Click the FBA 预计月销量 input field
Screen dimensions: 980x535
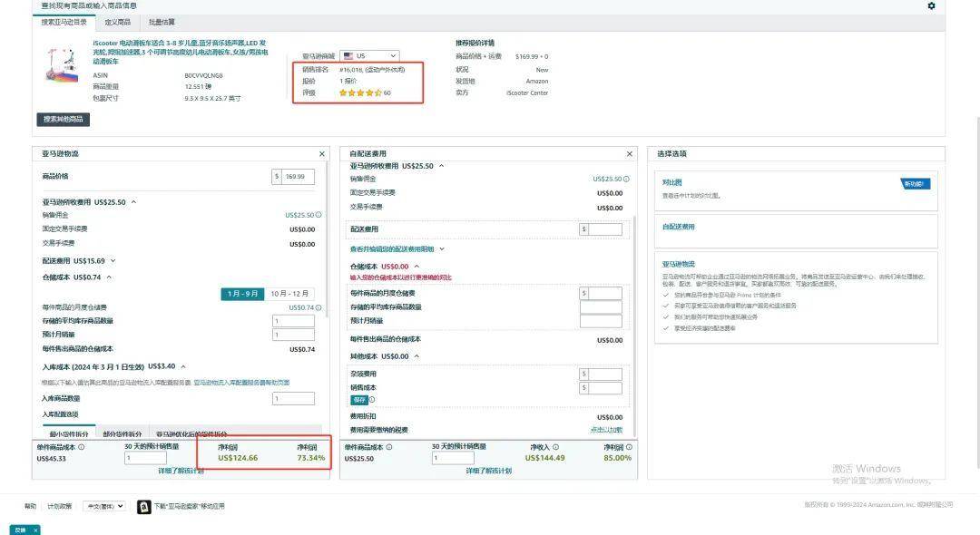tap(293, 335)
